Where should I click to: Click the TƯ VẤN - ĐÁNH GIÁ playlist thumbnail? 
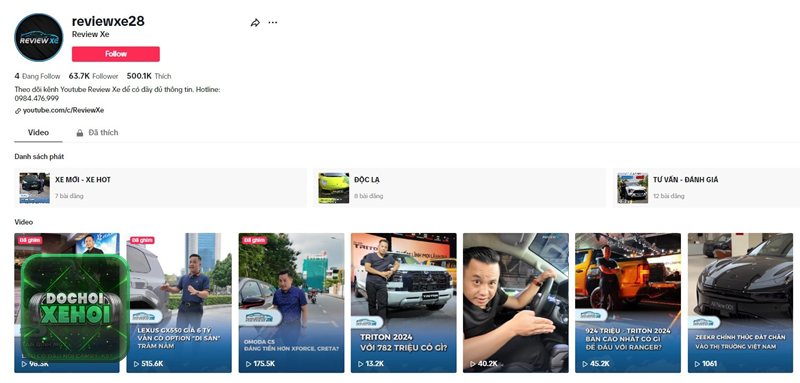[x=633, y=188]
